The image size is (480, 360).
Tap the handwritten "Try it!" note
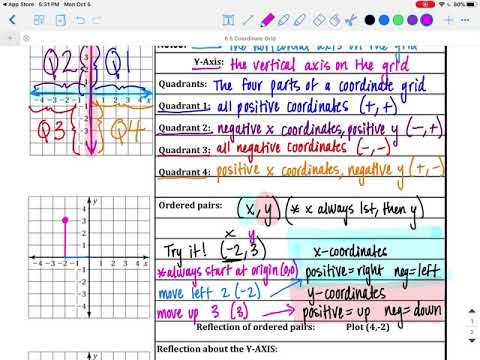point(185,251)
